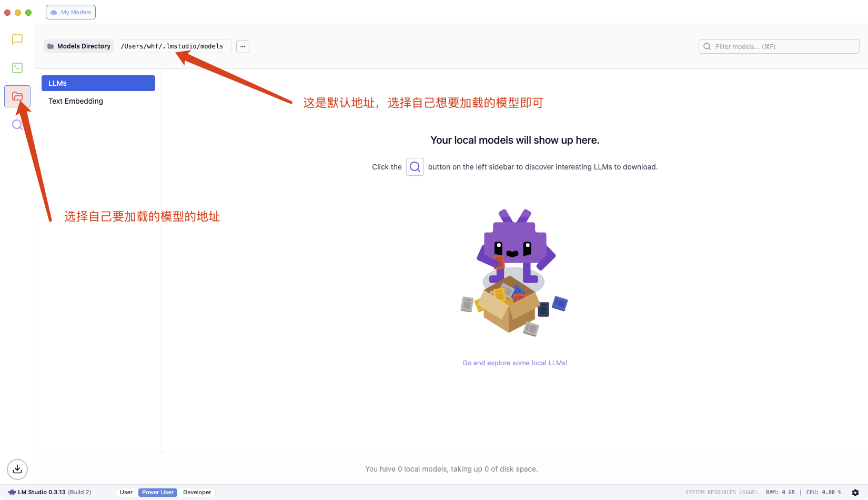Click 'You have 0 local models' status text

[451, 469]
